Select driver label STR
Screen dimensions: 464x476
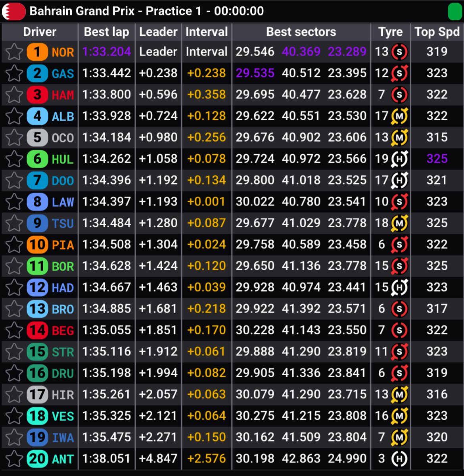coord(63,352)
